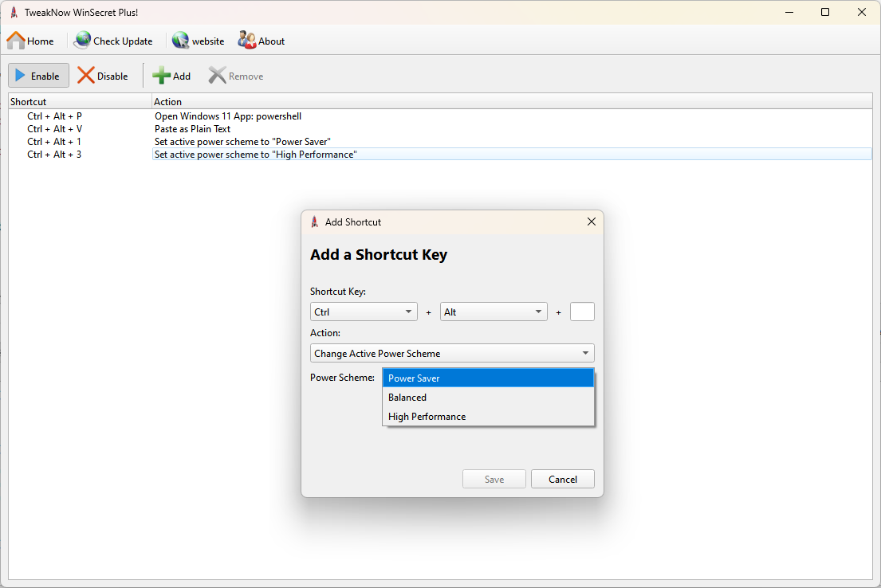Click the Action column header
This screenshot has height=588, width=881.
(168, 101)
